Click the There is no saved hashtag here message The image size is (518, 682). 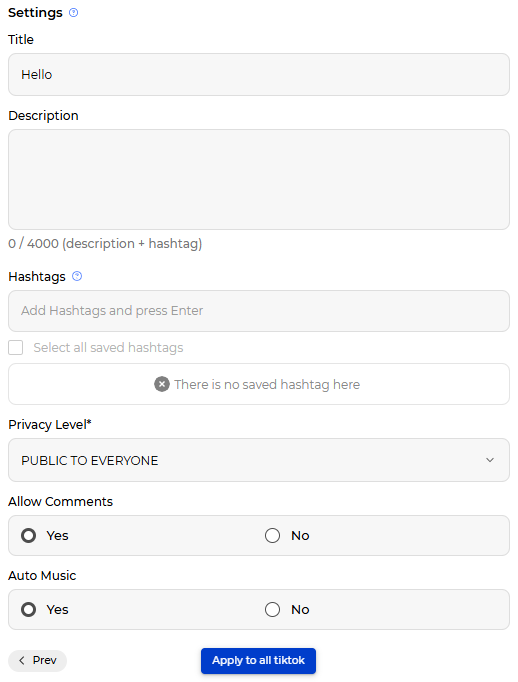267,384
